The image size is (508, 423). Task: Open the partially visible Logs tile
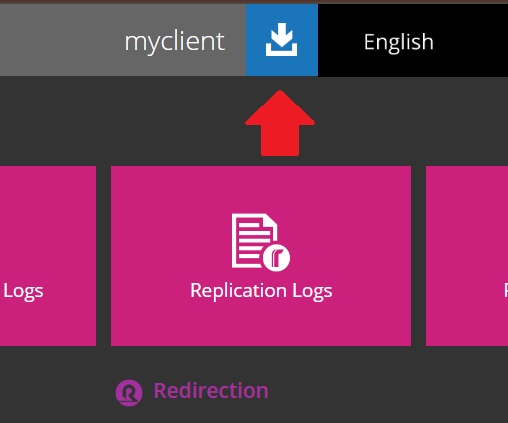(48, 256)
